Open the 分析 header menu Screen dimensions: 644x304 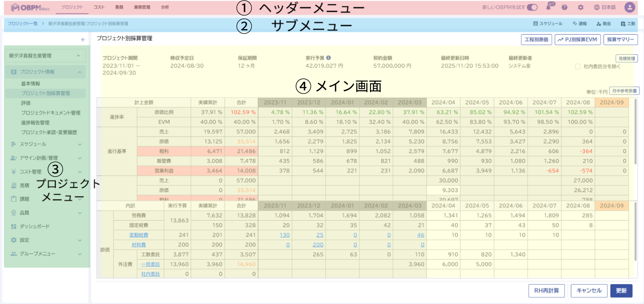(165, 7)
